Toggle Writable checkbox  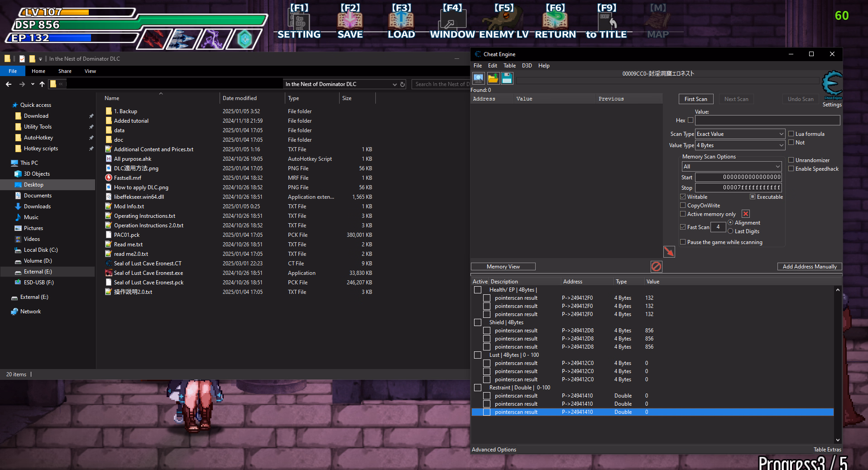pyautogui.click(x=683, y=197)
